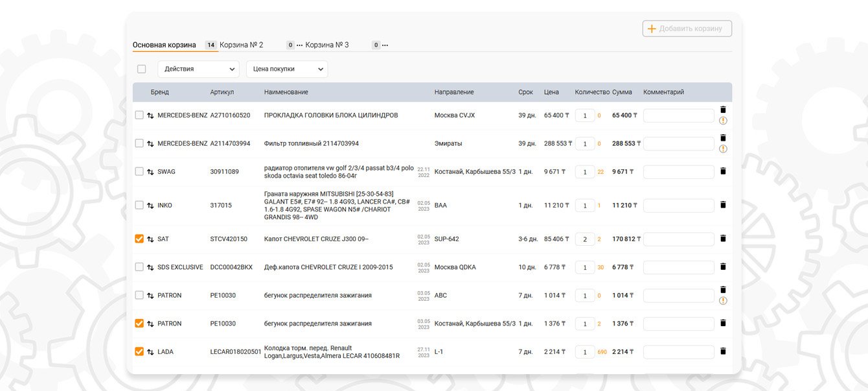The height and width of the screenshot is (391, 868).
Task: Click trash icon for SAT Капот row
Action: click(x=723, y=239)
